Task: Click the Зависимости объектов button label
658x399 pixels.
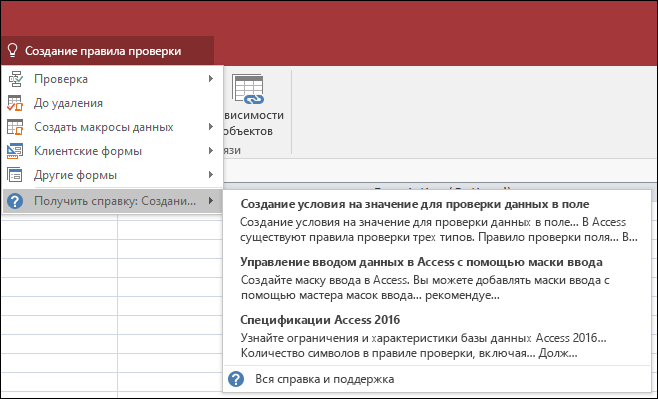Action: tap(253, 123)
